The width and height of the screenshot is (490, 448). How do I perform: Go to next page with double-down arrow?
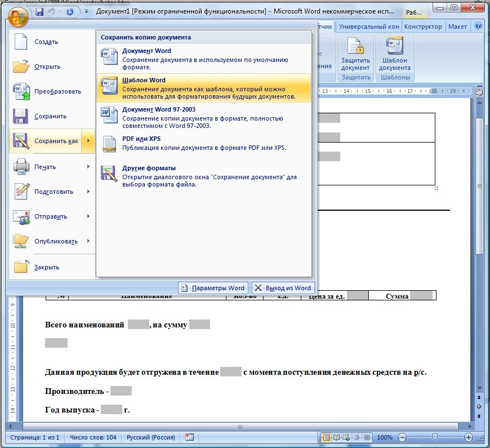pos(479,416)
